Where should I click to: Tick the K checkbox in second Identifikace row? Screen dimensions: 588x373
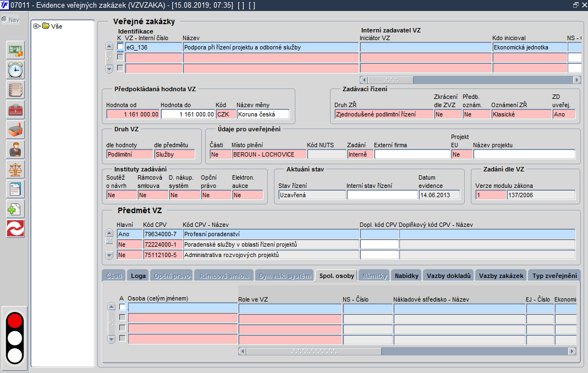click(x=120, y=57)
